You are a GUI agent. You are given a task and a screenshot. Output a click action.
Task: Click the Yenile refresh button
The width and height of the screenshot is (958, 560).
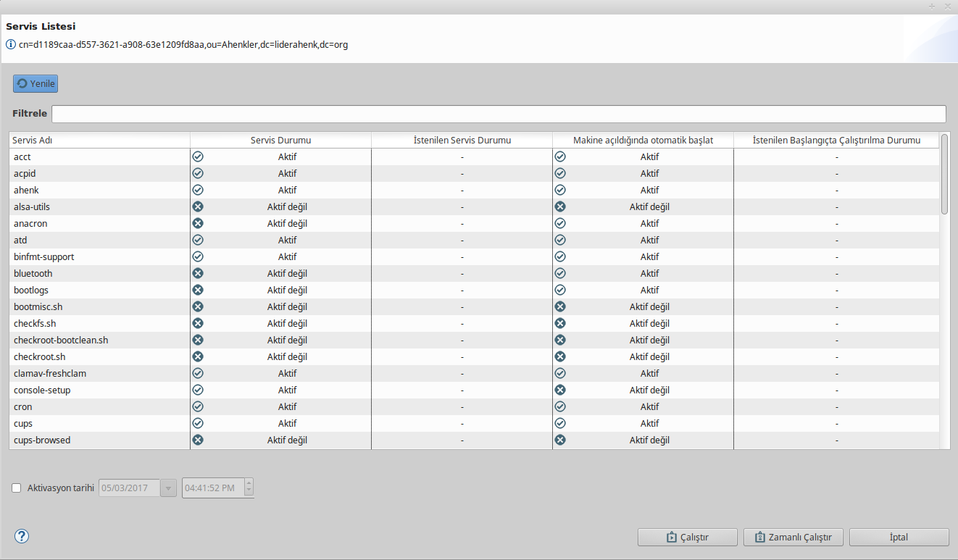coord(35,84)
